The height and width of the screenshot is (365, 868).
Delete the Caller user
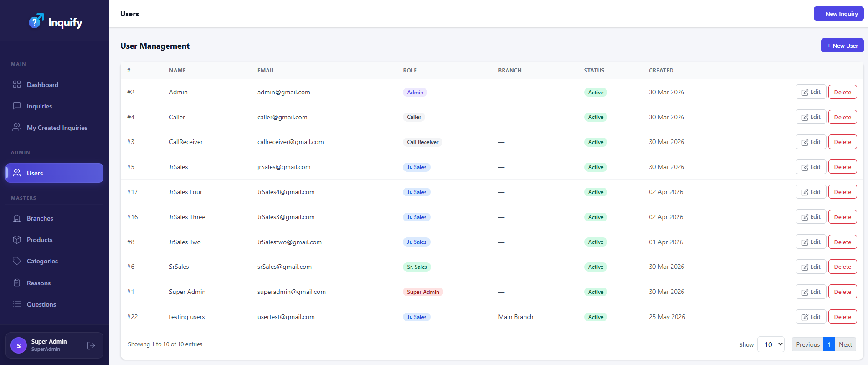[842, 117]
